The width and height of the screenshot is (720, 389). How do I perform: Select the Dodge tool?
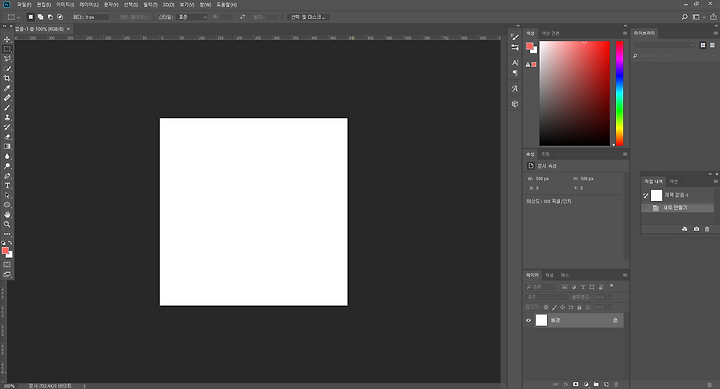7,166
